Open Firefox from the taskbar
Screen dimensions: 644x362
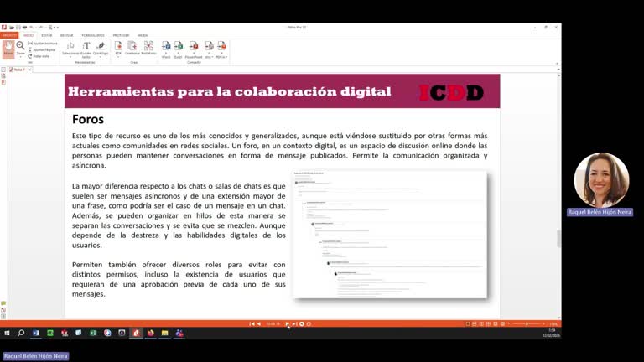(x=151, y=333)
